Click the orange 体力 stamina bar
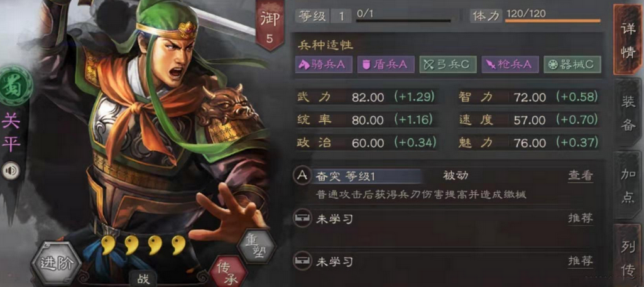This screenshot has height=287, width=644. (x=552, y=21)
